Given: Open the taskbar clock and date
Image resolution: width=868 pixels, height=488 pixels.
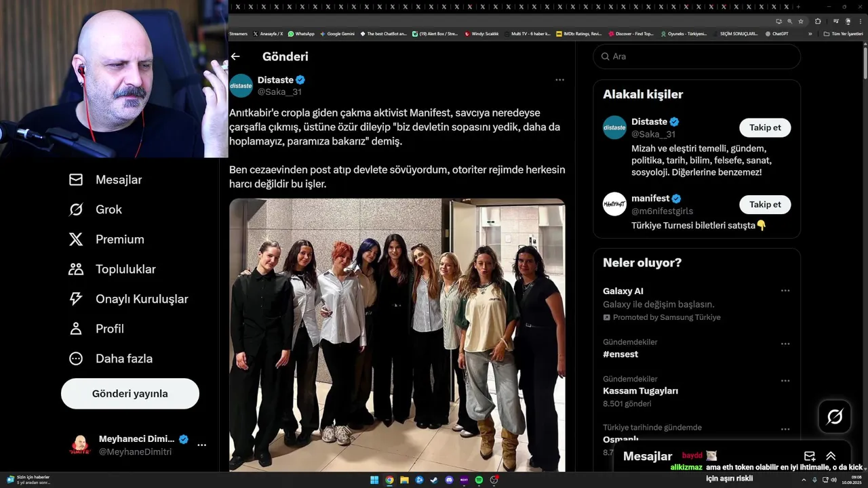Looking at the screenshot, I should 851,480.
